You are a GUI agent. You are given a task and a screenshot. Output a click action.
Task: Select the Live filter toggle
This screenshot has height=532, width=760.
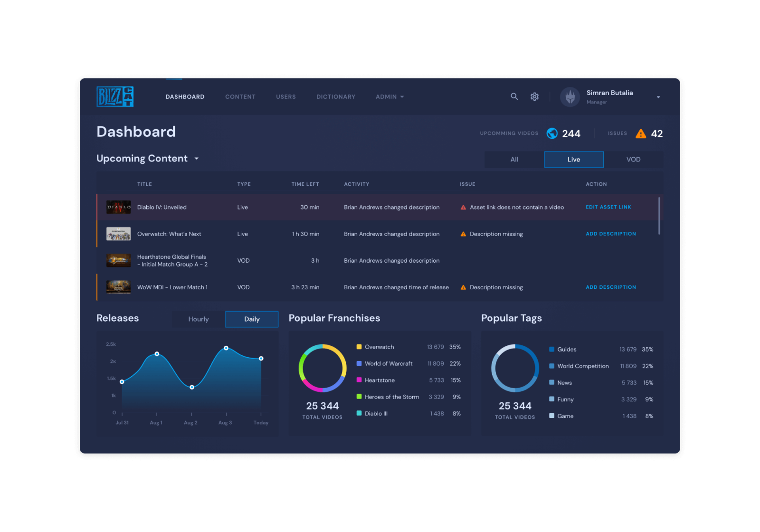[x=573, y=160]
